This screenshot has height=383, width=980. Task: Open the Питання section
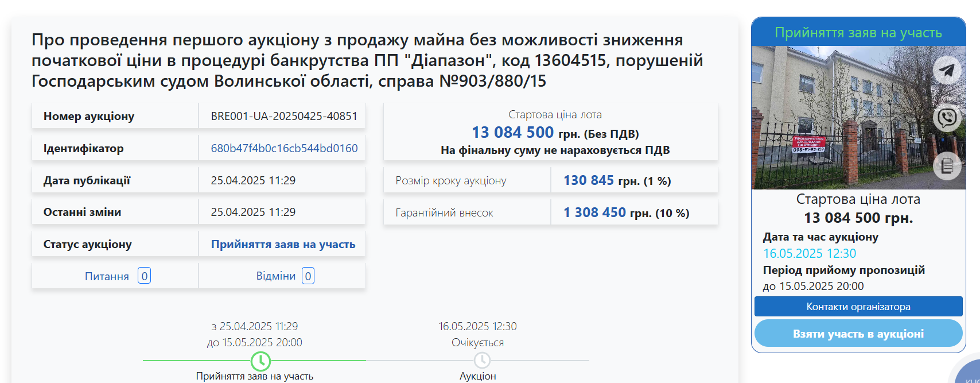(107, 276)
